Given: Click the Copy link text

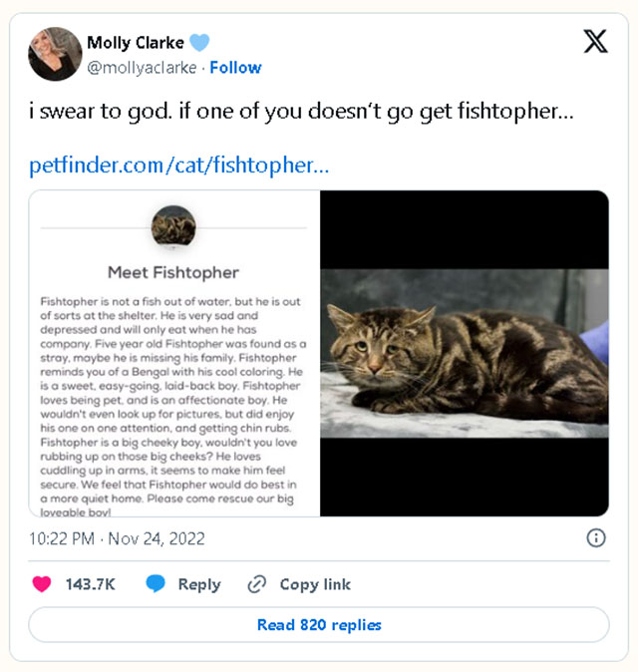Looking at the screenshot, I should tap(315, 584).
